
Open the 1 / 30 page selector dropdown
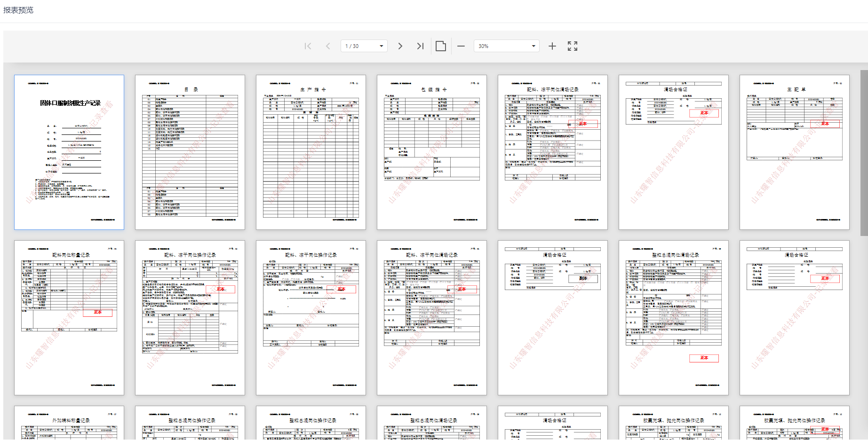tap(364, 46)
